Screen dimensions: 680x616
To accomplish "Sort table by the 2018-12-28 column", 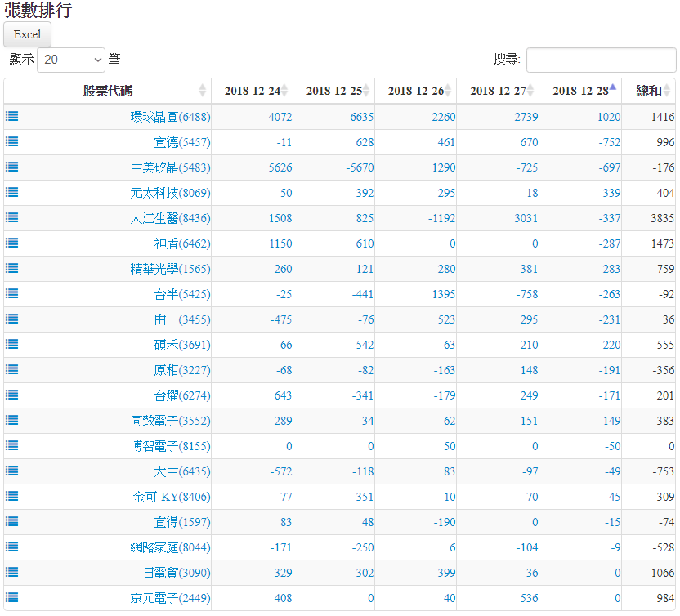I will [x=579, y=91].
